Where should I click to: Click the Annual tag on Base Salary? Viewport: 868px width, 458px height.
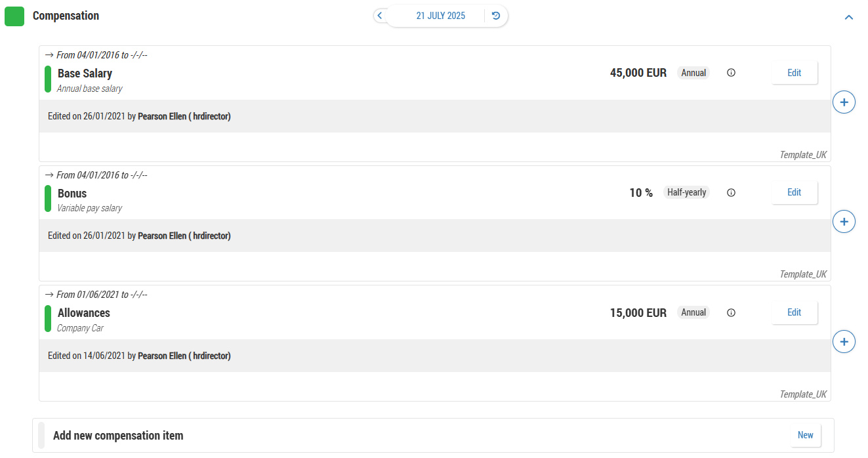[x=693, y=73]
